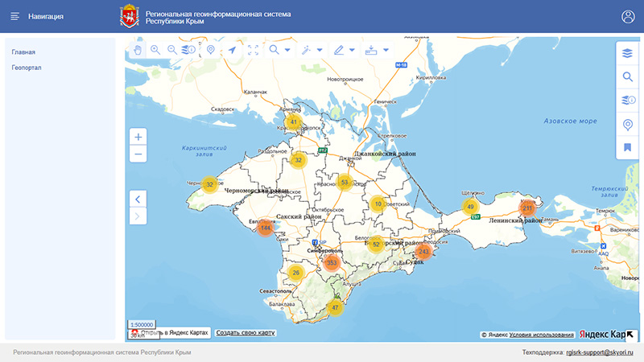Zoom in with the plus button
644x362 pixels.
(138, 137)
